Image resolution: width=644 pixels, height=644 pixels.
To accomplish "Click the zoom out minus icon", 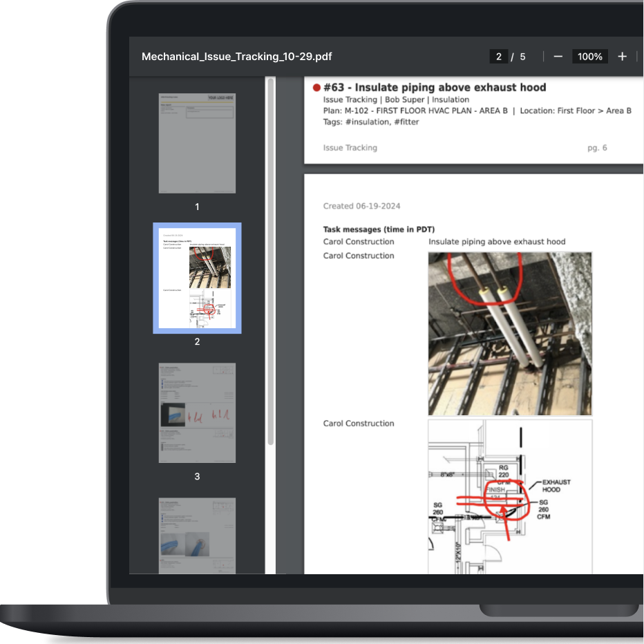I will click(x=558, y=57).
